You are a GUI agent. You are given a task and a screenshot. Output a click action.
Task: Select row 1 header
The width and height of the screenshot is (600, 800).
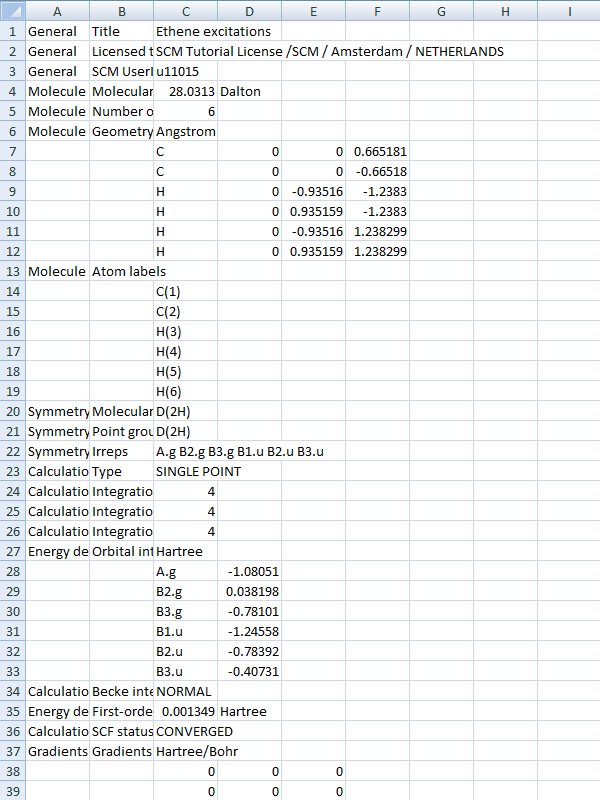pyautogui.click(x=12, y=31)
